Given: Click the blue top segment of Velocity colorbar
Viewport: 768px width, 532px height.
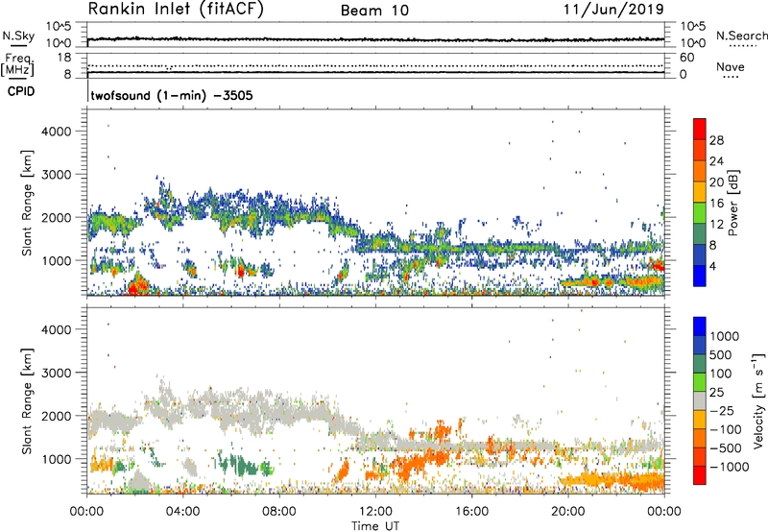Looking at the screenshot, I should [x=700, y=326].
